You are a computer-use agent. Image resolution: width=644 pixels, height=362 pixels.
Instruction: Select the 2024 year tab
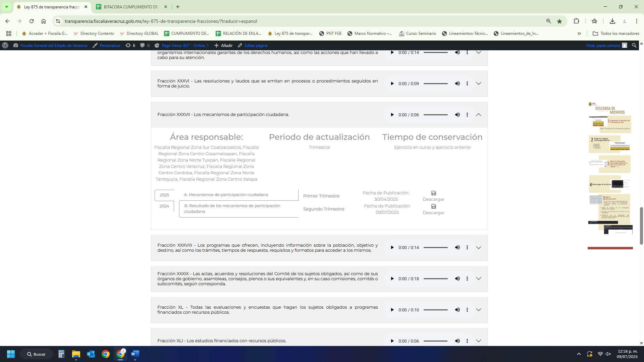[x=164, y=206]
